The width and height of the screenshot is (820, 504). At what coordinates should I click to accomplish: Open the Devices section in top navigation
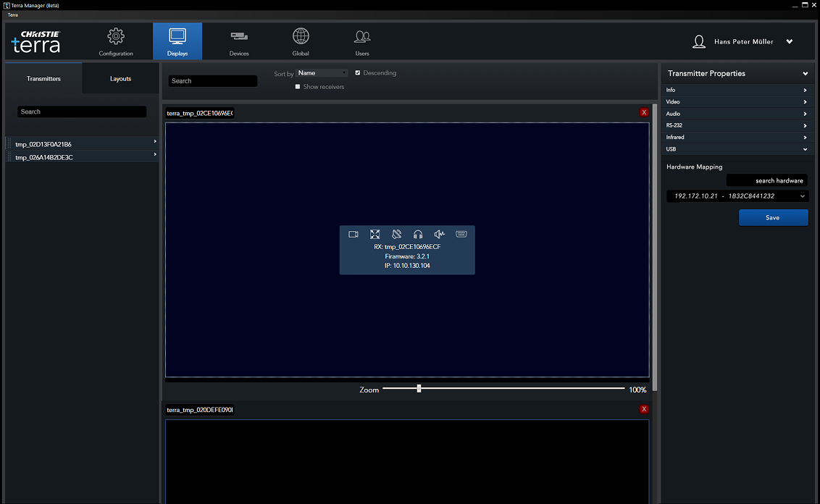pos(238,41)
